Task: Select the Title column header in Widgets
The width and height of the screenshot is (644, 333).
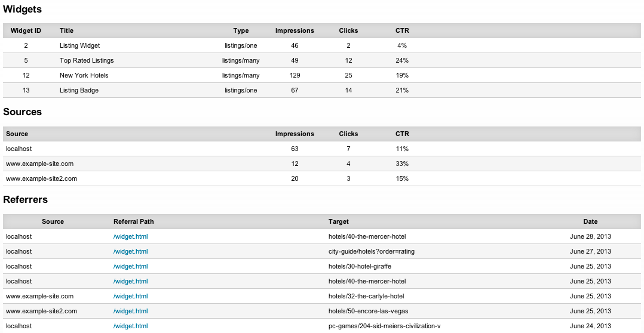Action: click(67, 30)
